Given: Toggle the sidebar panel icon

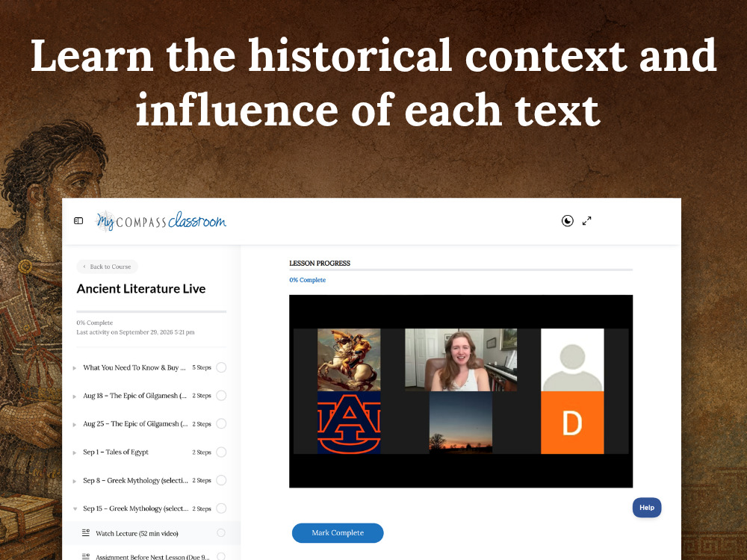Looking at the screenshot, I should click(x=78, y=221).
